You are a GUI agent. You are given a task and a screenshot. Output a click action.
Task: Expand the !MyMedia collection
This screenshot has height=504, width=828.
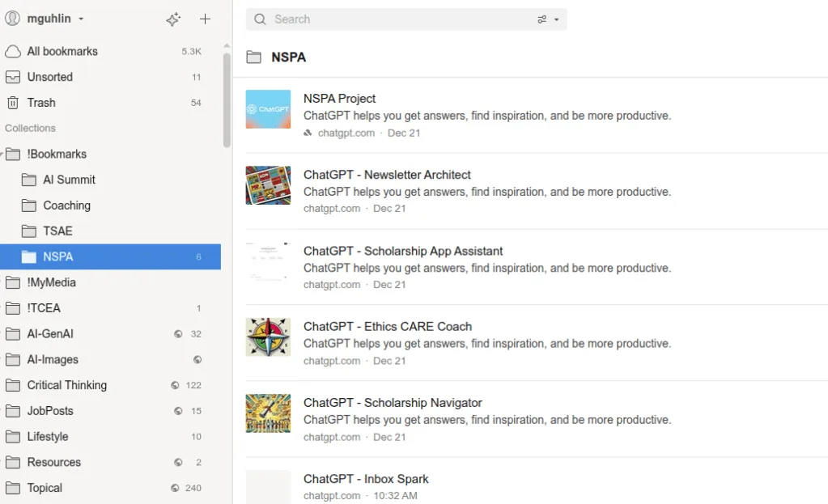[2, 282]
